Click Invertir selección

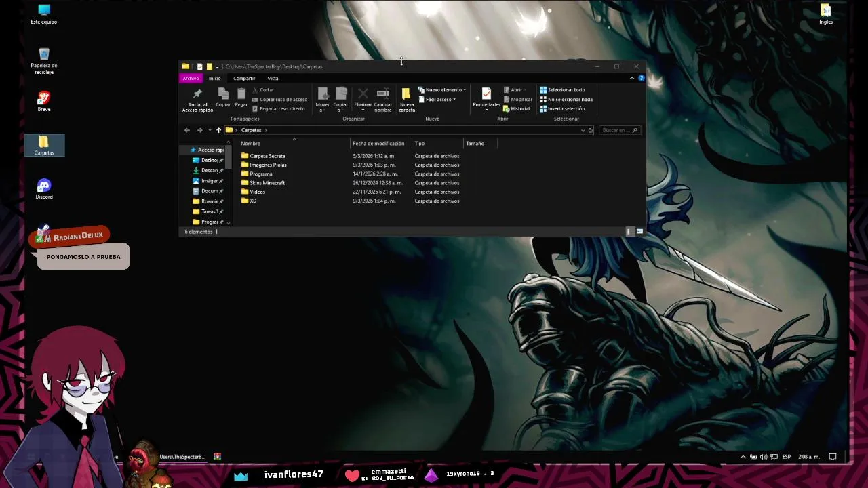562,108
